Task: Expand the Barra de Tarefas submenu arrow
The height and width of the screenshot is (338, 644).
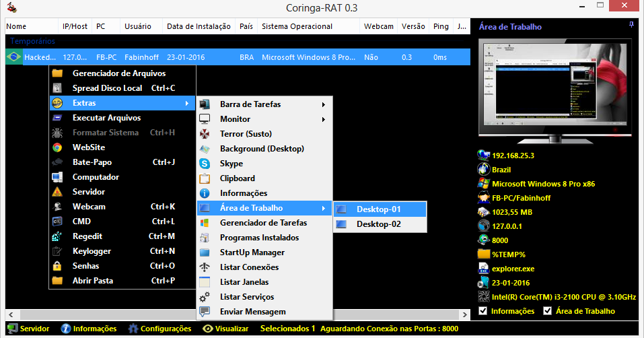Action: point(324,105)
